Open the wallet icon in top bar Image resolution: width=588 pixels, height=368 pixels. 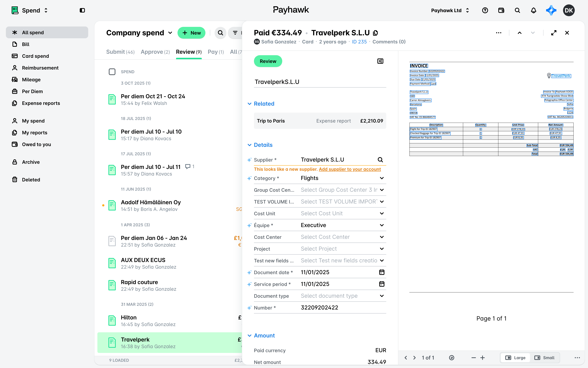(x=501, y=10)
